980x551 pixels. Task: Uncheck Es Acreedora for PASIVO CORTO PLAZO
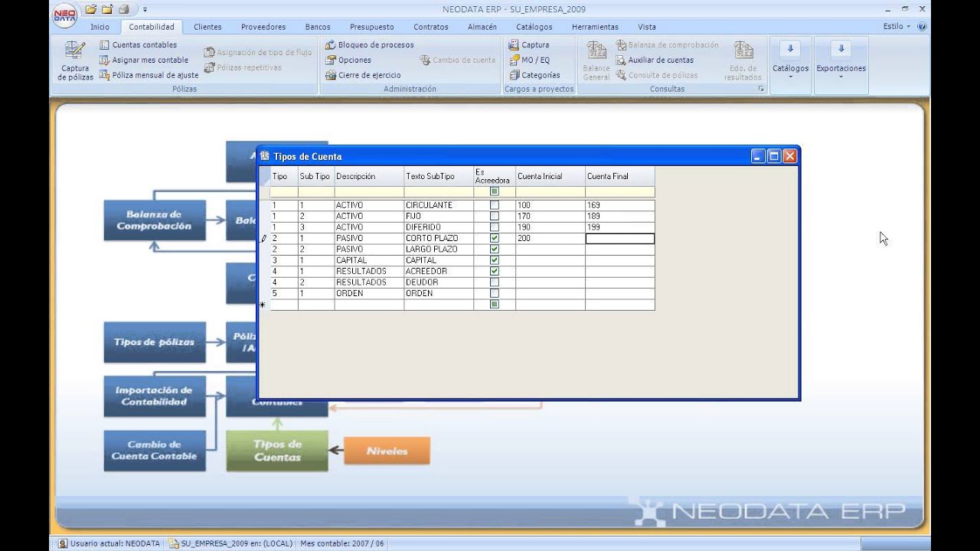[495, 238]
